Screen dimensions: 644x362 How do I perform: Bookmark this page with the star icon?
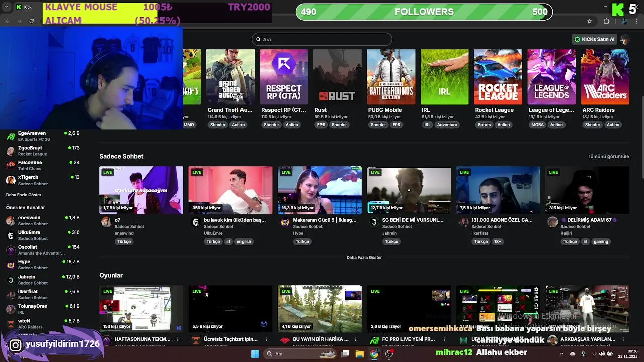590,21
